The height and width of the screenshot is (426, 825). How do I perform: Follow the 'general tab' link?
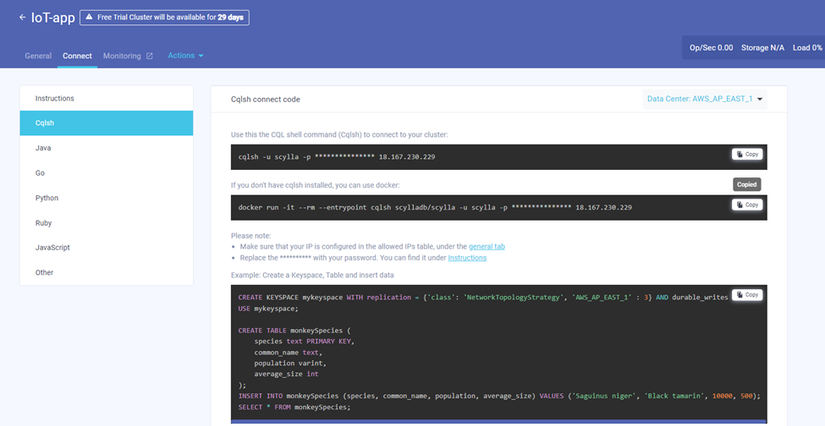486,246
